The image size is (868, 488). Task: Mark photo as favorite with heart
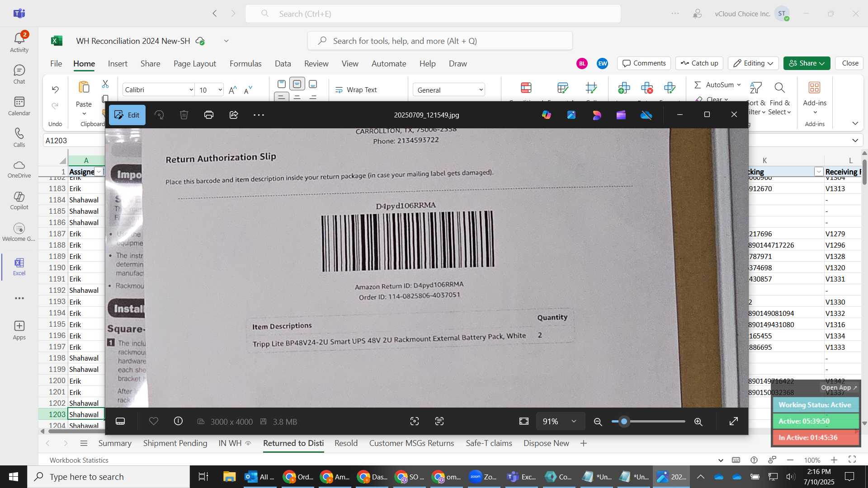click(x=154, y=421)
